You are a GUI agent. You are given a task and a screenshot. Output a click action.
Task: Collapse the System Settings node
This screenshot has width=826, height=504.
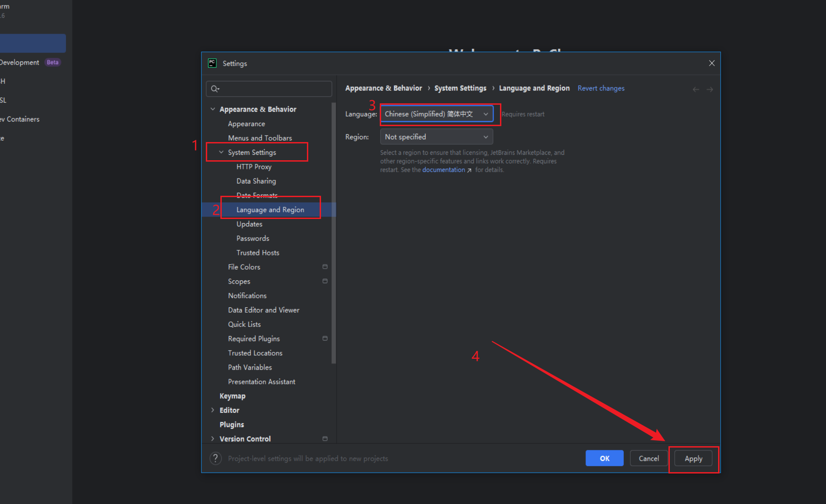point(221,153)
